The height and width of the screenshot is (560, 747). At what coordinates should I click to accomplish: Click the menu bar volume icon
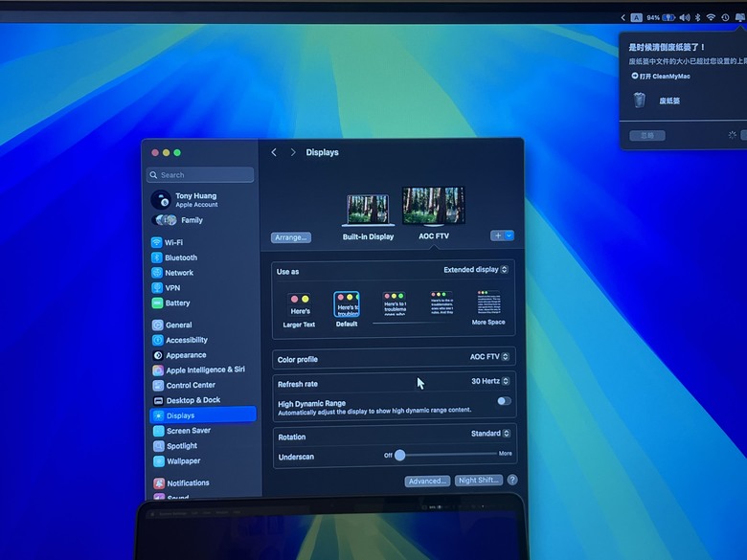tap(685, 17)
